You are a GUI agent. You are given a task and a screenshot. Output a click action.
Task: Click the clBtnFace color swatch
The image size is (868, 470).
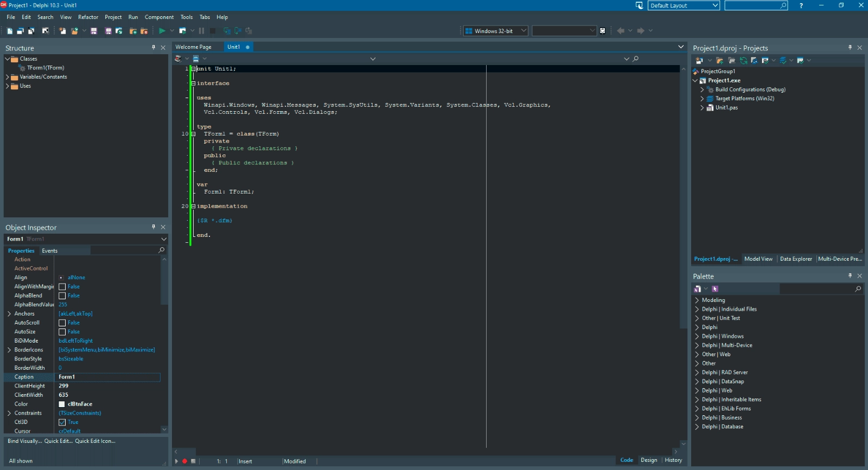click(x=62, y=404)
